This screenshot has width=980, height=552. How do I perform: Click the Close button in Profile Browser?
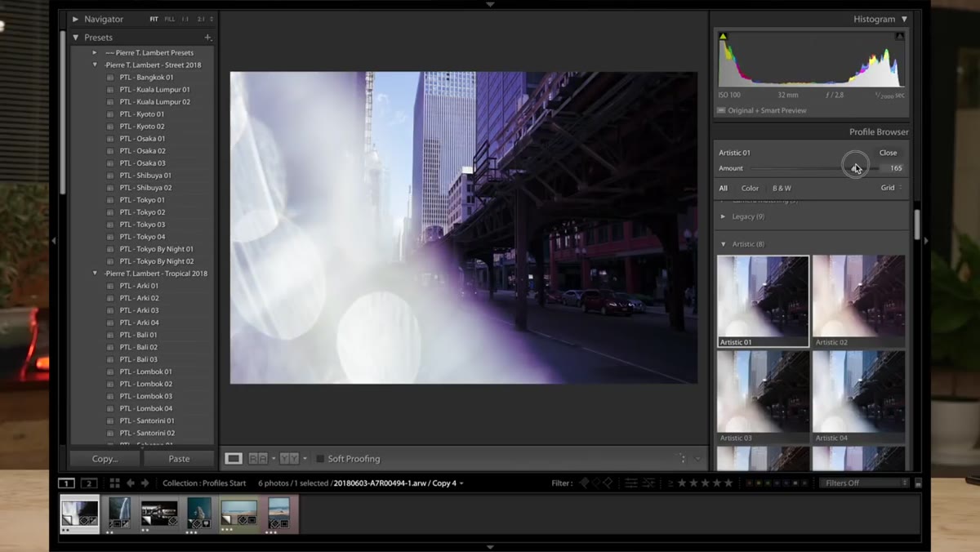tap(888, 153)
